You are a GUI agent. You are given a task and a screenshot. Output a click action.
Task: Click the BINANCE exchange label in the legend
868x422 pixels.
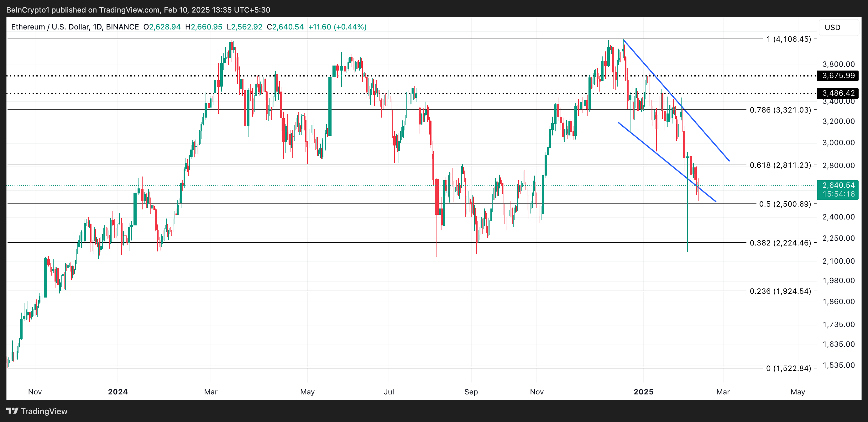point(123,27)
